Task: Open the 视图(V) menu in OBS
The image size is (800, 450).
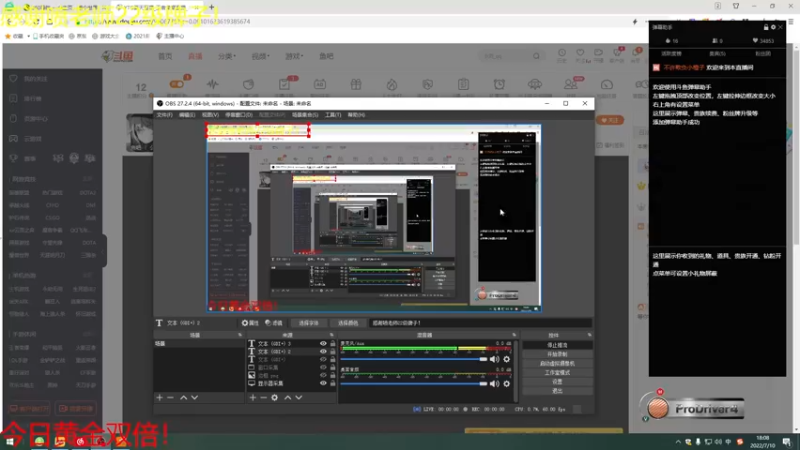Action: coord(210,115)
